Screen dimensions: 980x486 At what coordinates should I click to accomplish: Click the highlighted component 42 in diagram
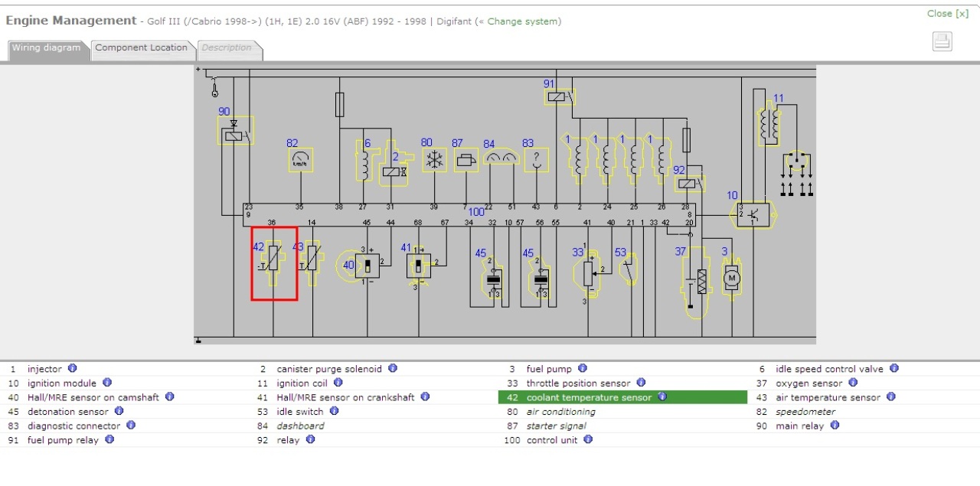pos(274,264)
